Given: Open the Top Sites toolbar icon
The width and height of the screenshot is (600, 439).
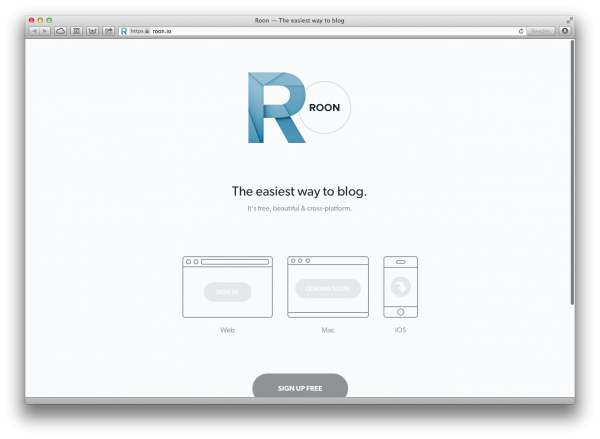Looking at the screenshot, I should point(92,31).
